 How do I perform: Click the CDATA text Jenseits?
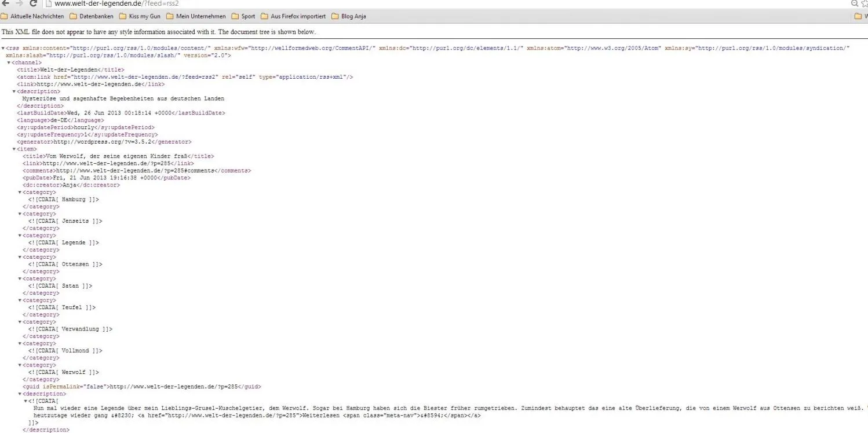pyautogui.click(x=75, y=221)
